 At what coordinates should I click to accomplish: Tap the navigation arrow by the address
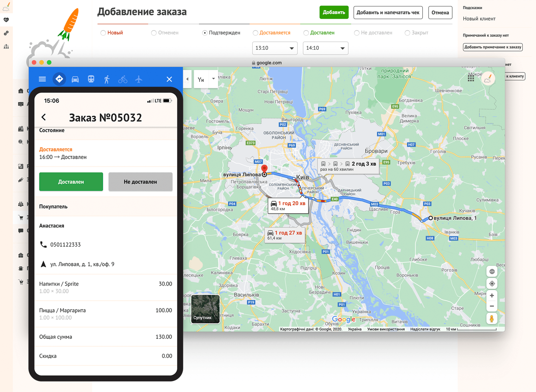click(x=43, y=264)
